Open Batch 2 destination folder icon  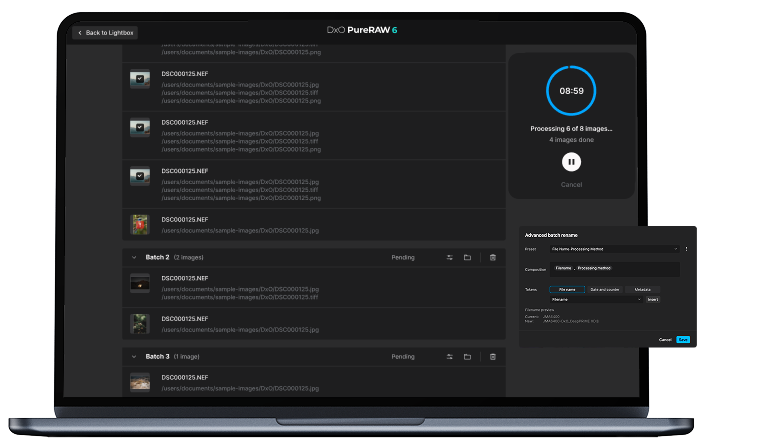pyautogui.click(x=467, y=257)
